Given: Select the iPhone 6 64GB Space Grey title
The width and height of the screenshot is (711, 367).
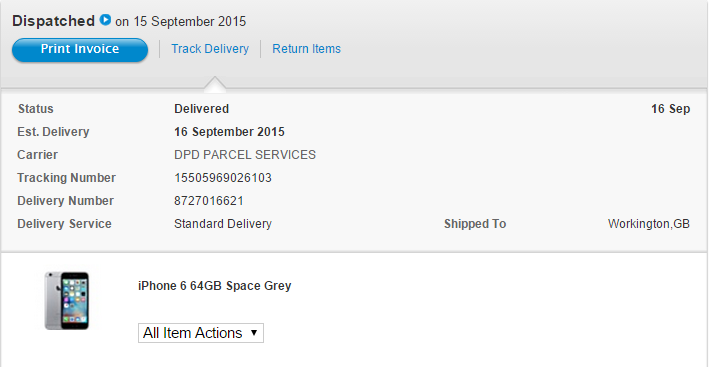Looking at the screenshot, I should 214,286.
